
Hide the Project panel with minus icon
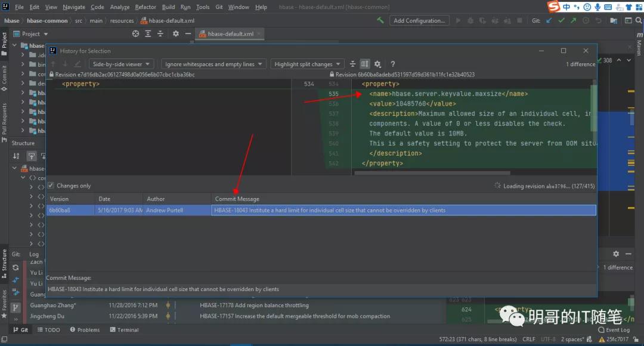(188, 33)
